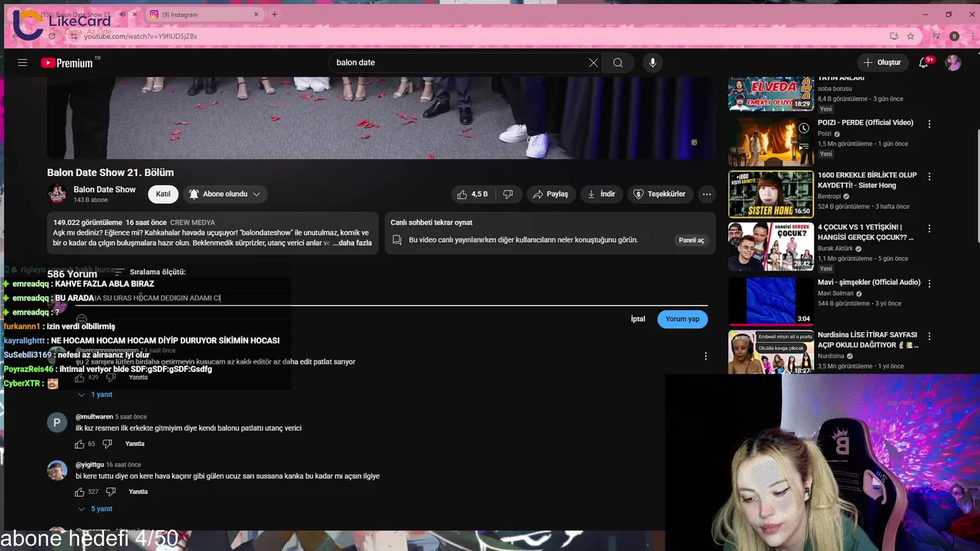Like the comment by @yigittgu
Viewport: 980px width, 551px height.
point(80,491)
